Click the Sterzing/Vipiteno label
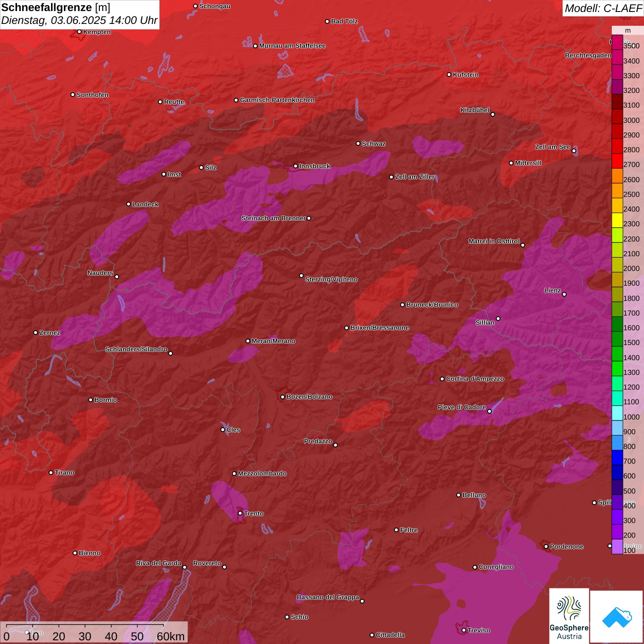Image resolution: width=644 pixels, height=644 pixels. pyautogui.click(x=332, y=279)
